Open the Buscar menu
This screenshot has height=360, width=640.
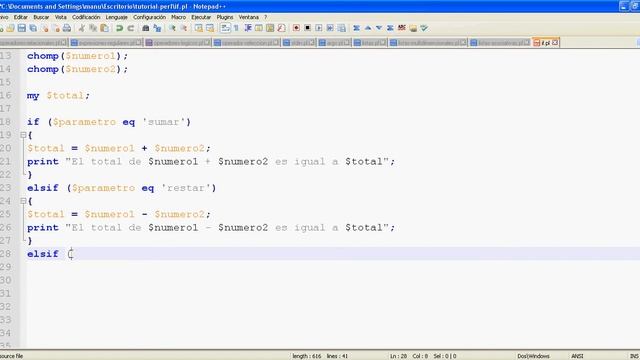click(41, 17)
